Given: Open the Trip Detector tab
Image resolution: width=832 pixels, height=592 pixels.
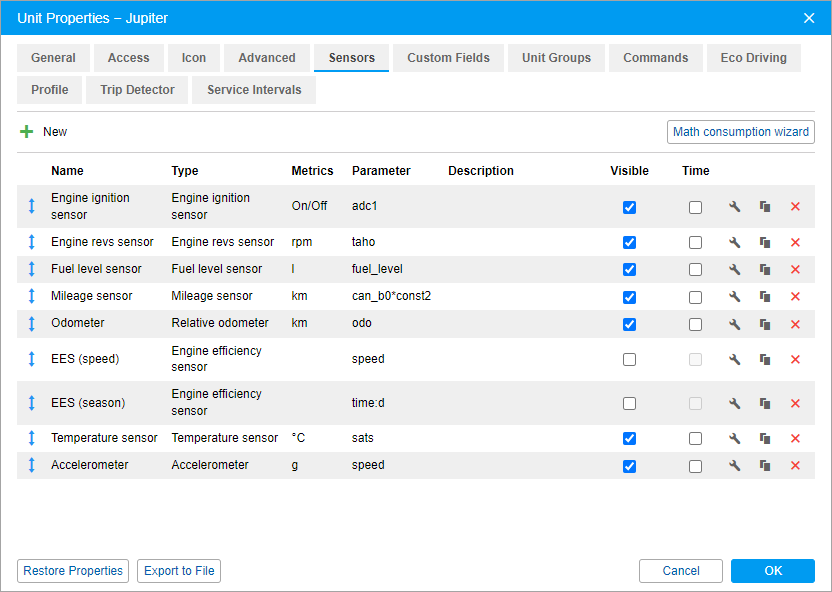Looking at the screenshot, I should click(x=137, y=90).
